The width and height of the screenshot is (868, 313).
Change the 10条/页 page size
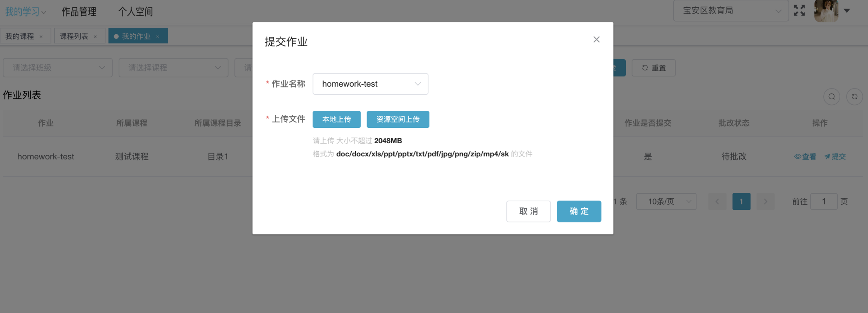point(666,201)
